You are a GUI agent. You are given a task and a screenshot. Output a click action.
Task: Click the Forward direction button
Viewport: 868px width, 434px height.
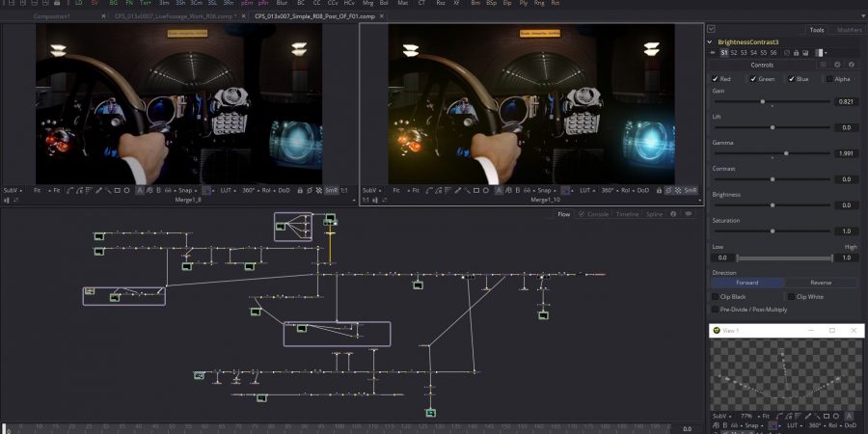click(x=747, y=283)
